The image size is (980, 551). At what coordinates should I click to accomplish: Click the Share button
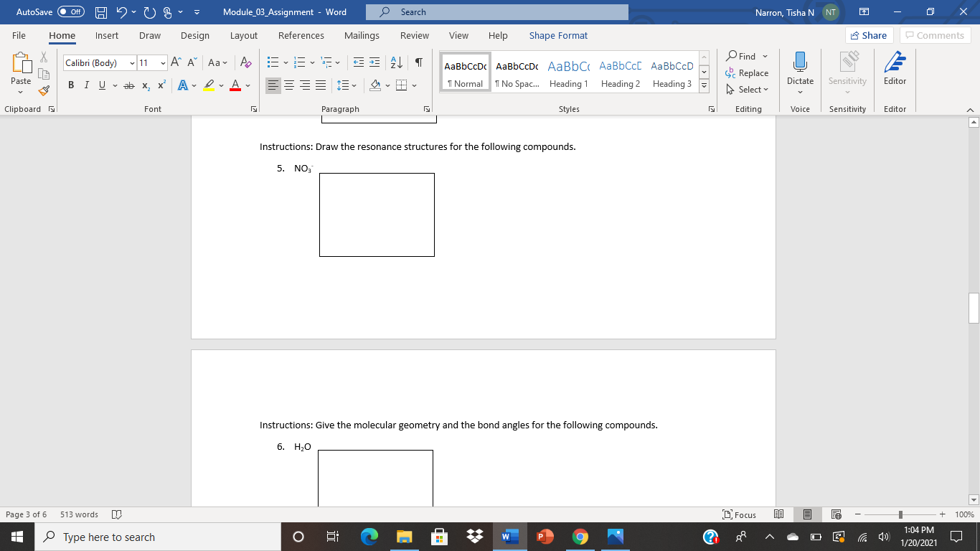point(868,34)
